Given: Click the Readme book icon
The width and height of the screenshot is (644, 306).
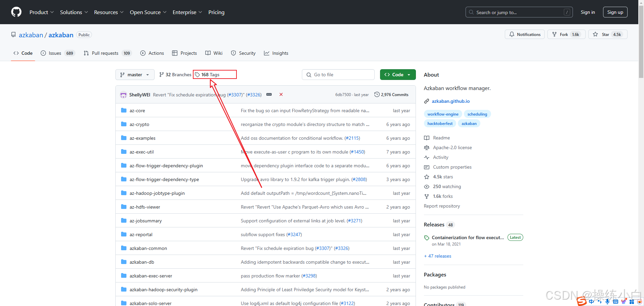Looking at the screenshot, I should 427,138.
